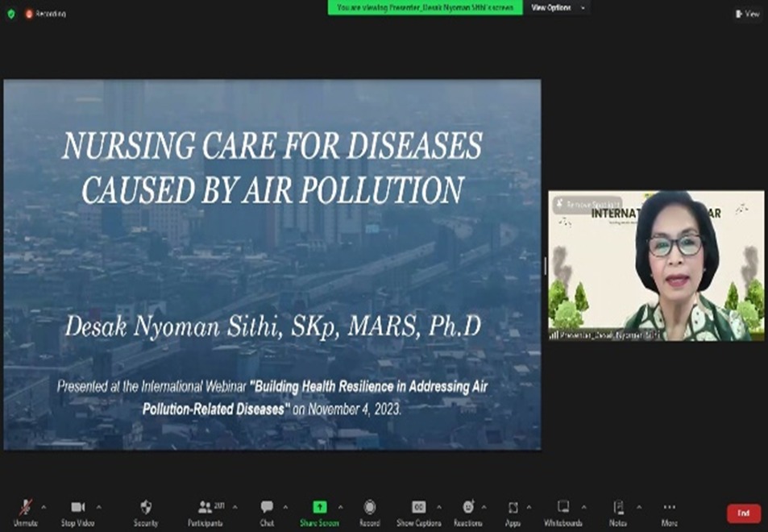Expand video options arrow beside Stop Video

(x=99, y=507)
